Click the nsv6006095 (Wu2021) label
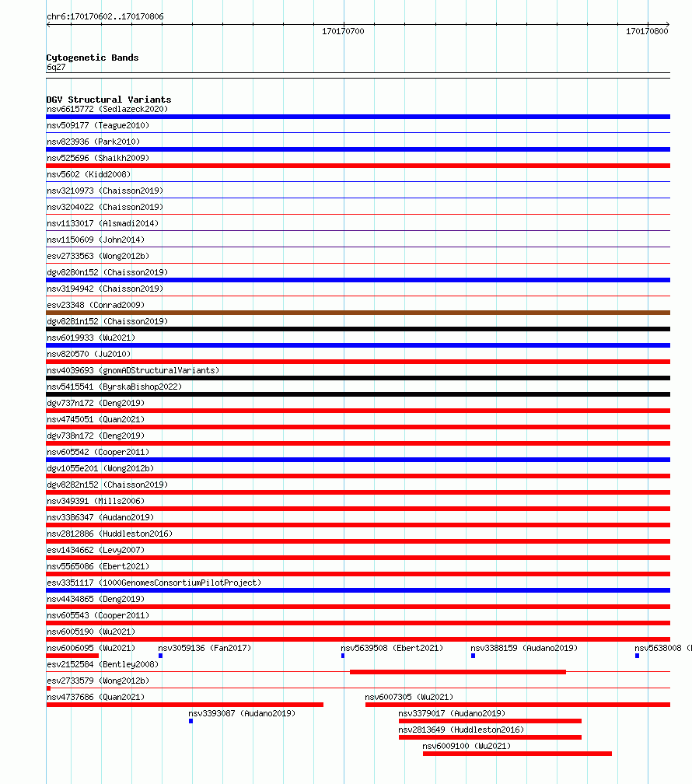This screenshot has height=784, width=692. [x=91, y=648]
